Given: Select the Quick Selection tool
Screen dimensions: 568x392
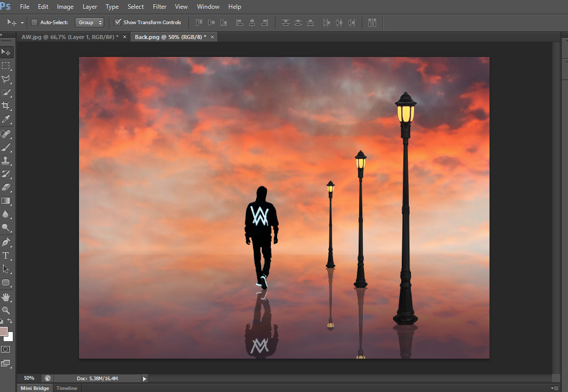Looking at the screenshot, I should 6,92.
